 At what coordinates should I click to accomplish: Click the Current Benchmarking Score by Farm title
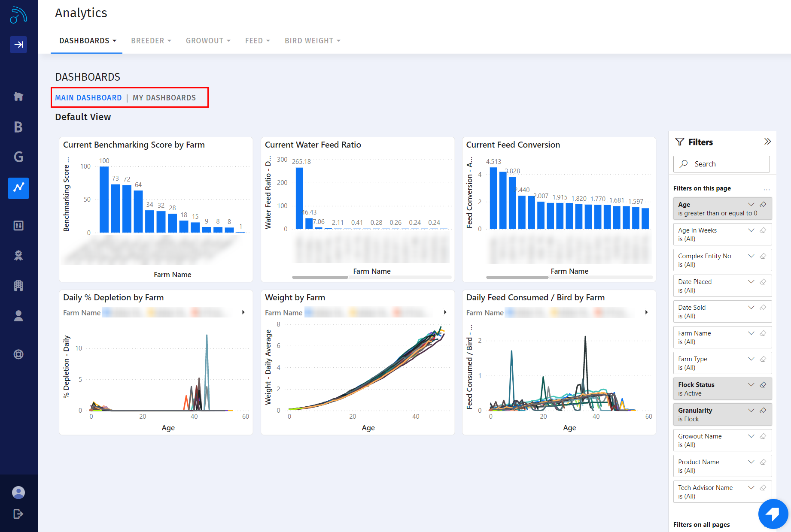pos(134,145)
